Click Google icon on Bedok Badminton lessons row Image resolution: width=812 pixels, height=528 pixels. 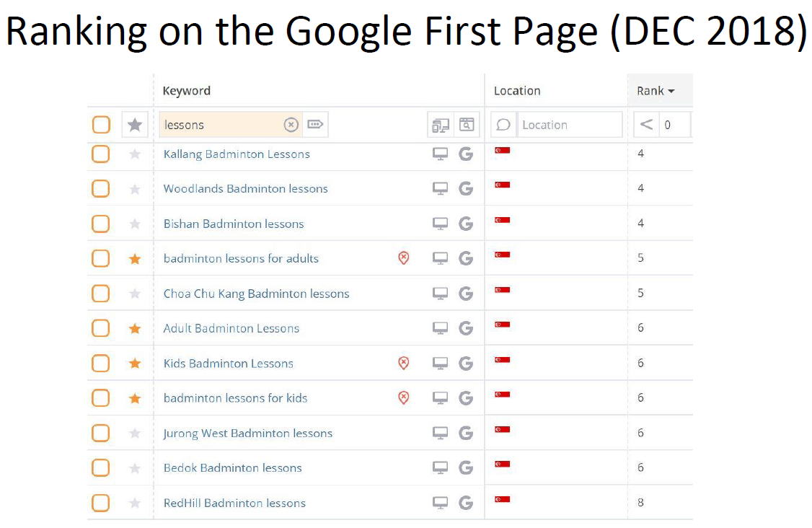466,468
